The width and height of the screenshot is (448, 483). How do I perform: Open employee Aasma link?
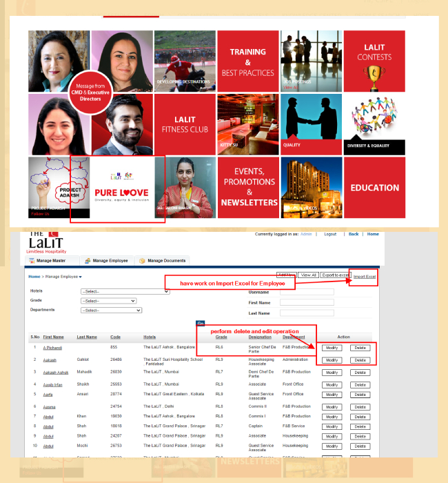pos(49,407)
